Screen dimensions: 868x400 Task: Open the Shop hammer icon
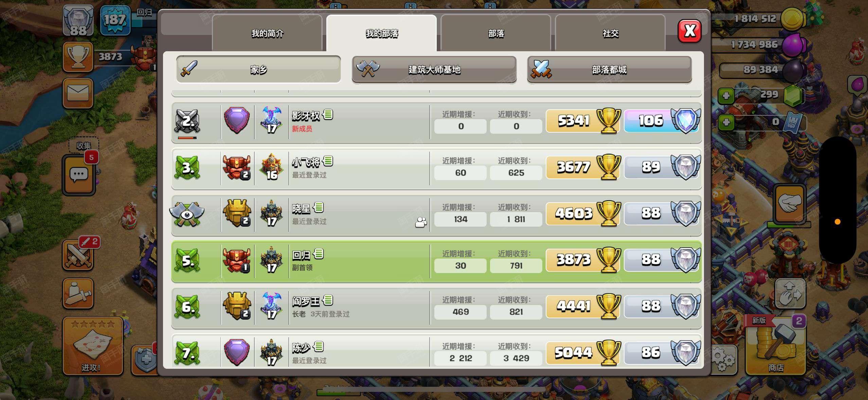click(776, 345)
